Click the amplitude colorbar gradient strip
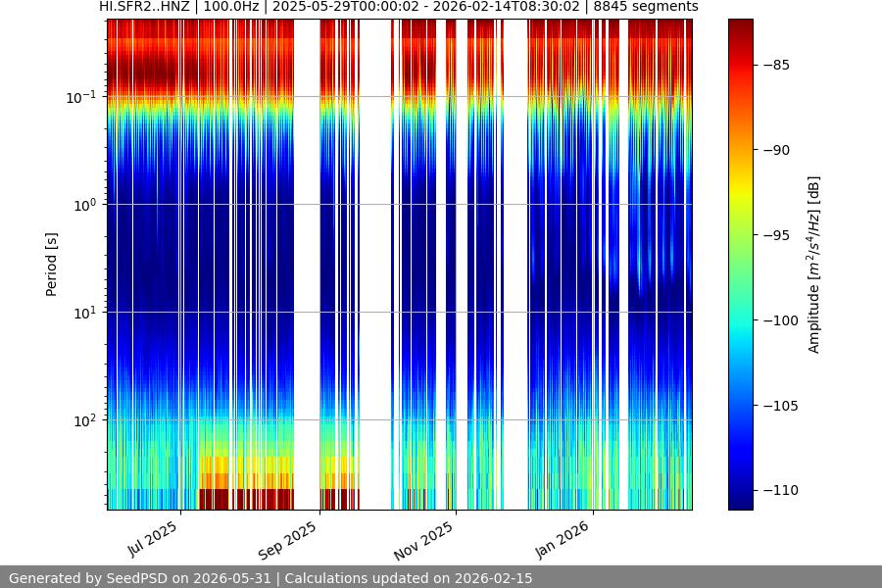Viewport: 882px width, 588px height. (740, 265)
